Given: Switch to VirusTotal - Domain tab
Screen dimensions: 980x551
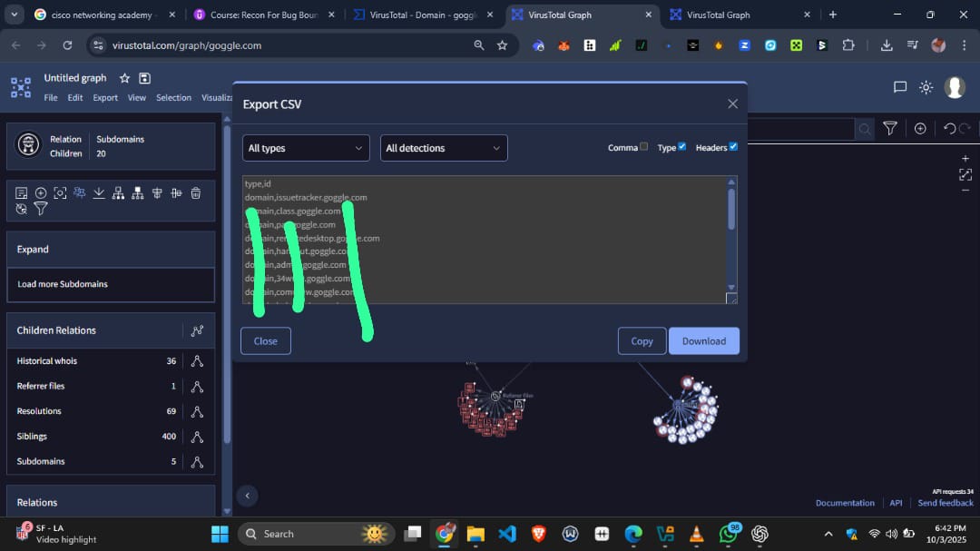Looking at the screenshot, I should click(423, 15).
